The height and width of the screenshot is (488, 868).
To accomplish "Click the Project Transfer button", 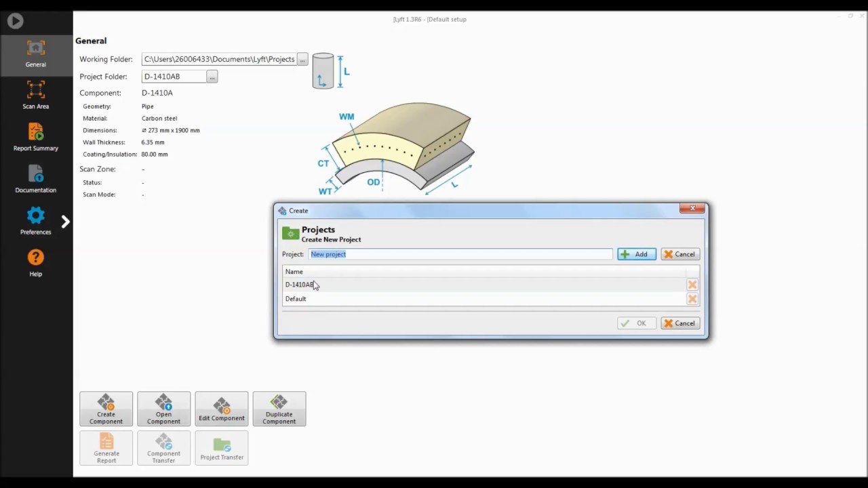I will click(222, 448).
